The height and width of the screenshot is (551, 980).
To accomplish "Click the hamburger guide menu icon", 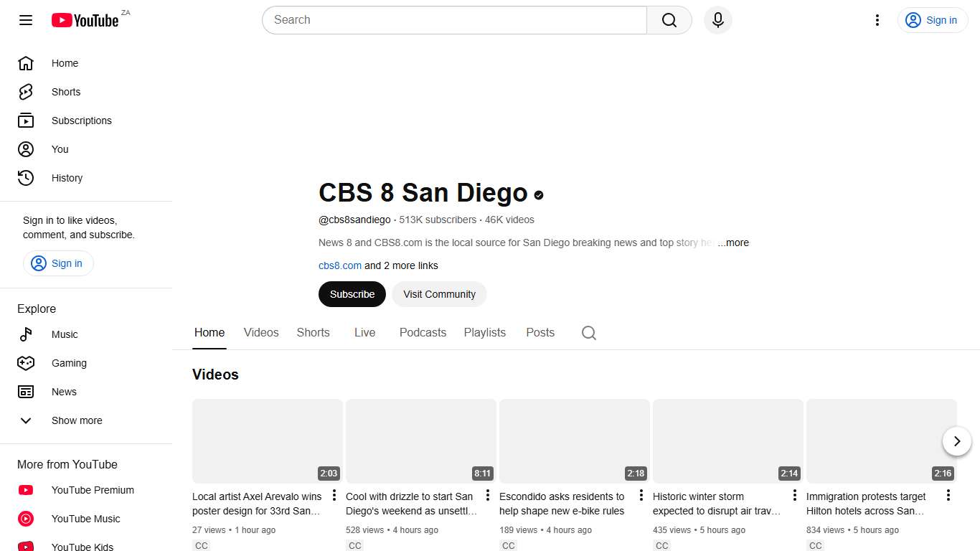I will tap(25, 20).
